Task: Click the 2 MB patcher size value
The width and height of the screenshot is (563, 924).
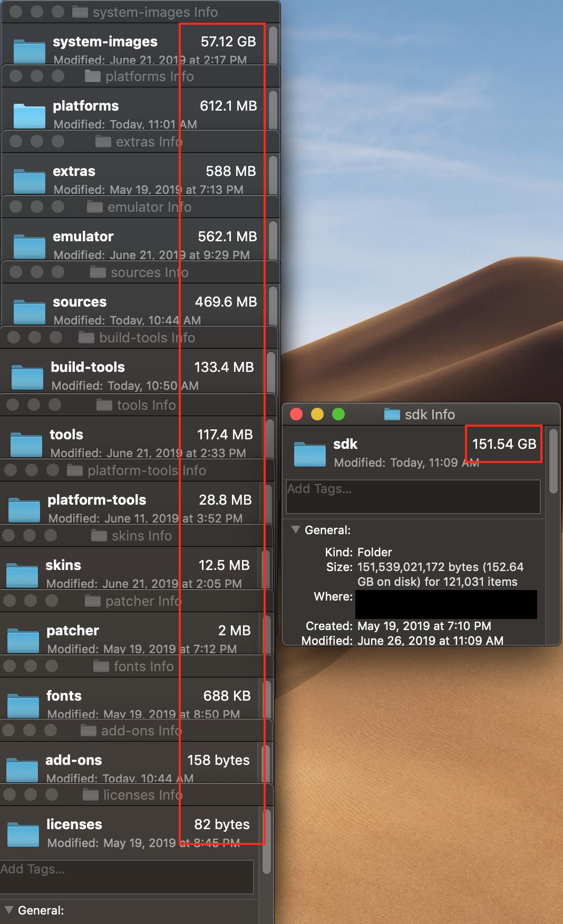Action: (235, 631)
